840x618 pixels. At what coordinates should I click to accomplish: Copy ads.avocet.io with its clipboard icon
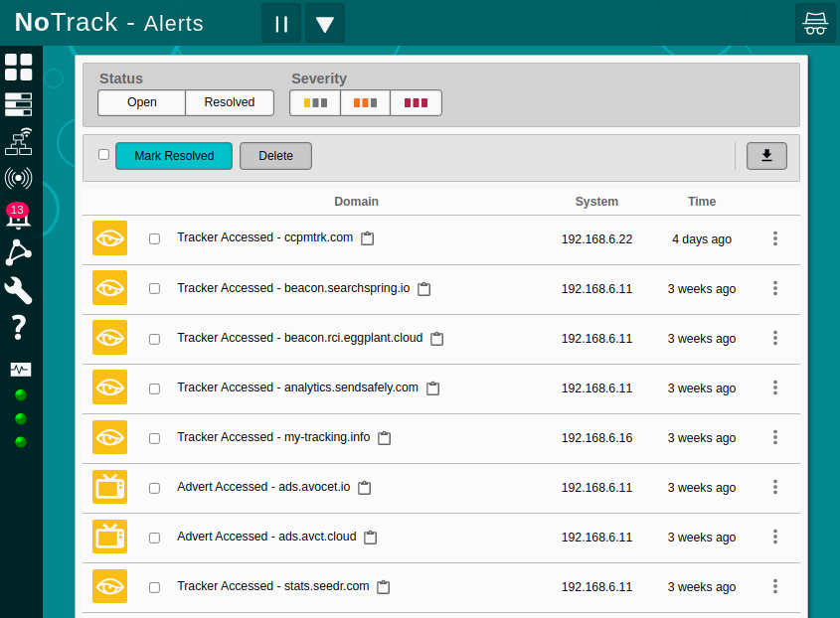(x=364, y=487)
